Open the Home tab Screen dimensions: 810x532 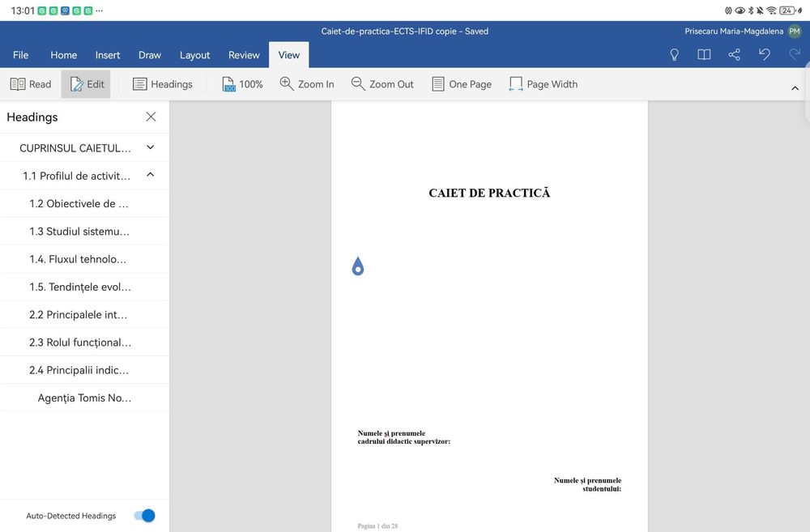(63, 55)
